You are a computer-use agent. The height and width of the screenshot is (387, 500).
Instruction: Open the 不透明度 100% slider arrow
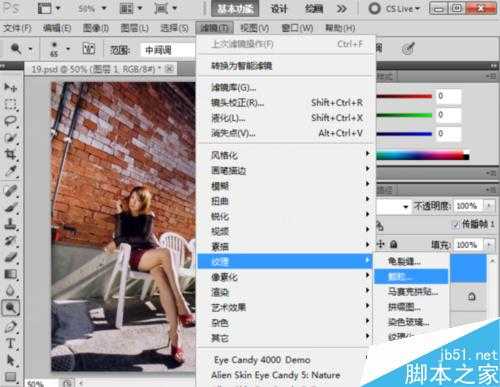click(489, 206)
